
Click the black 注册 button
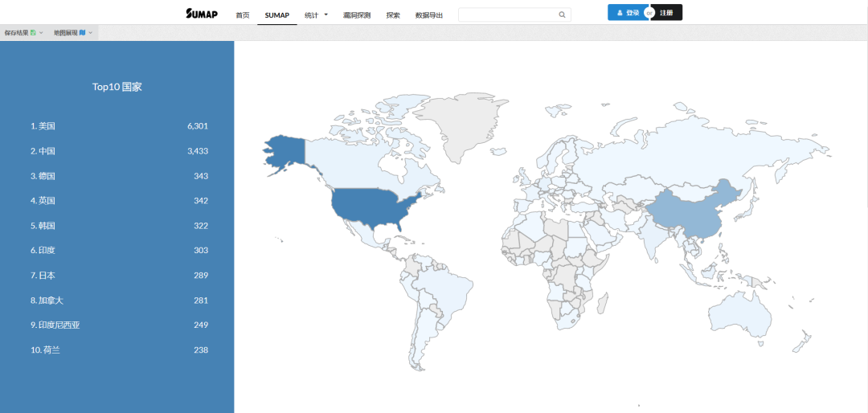click(668, 13)
